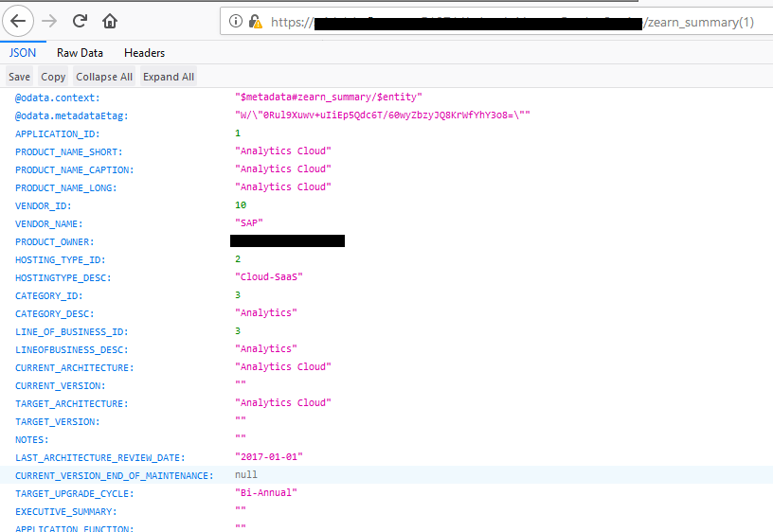Image resolution: width=773 pixels, height=532 pixels.
Task: Select the HOSTING_TYPE_ID value 2
Action: [238, 258]
